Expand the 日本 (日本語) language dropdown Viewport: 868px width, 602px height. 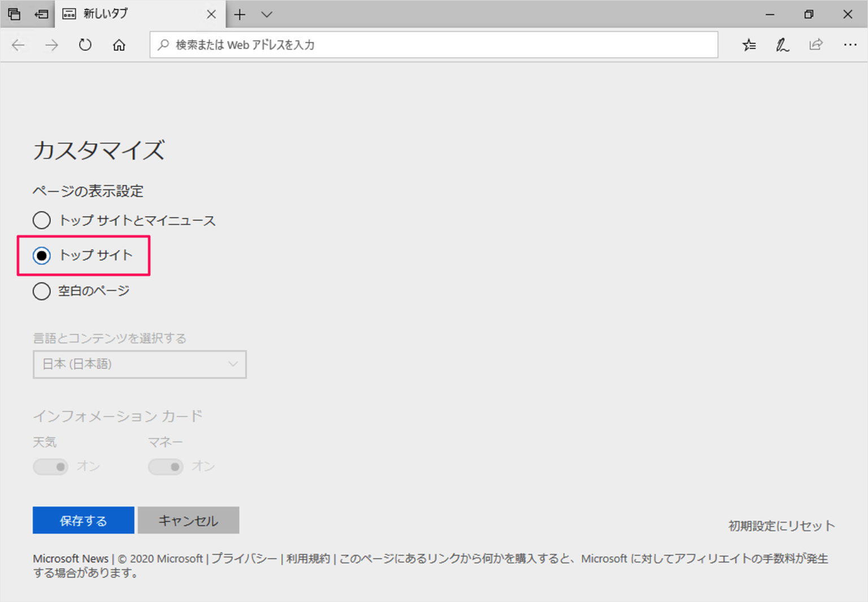click(140, 364)
